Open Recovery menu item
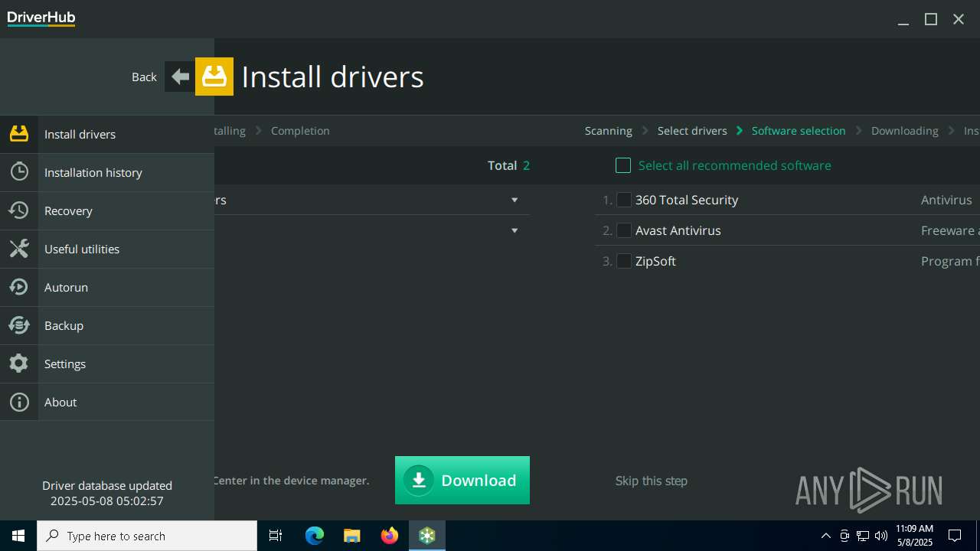 click(107, 210)
